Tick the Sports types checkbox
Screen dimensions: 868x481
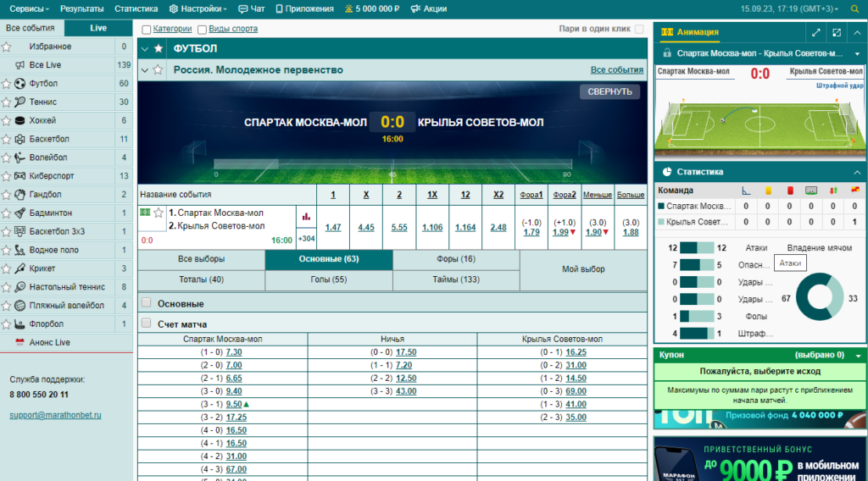pyautogui.click(x=202, y=30)
